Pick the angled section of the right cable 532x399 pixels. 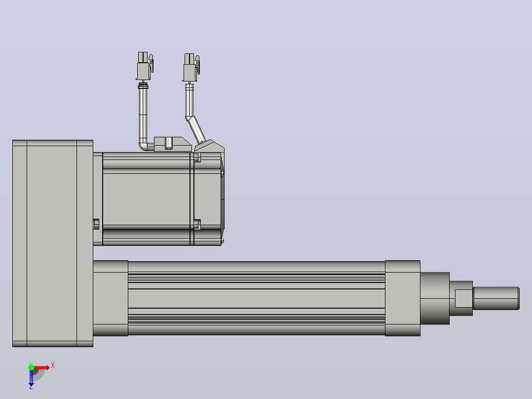click(x=196, y=130)
